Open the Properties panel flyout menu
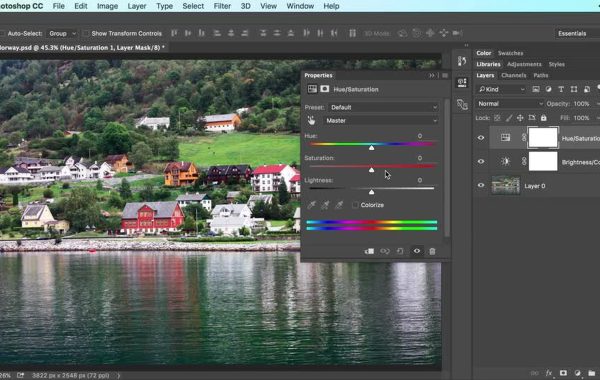The width and height of the screenshot is (600, 380). pos(445,75)
